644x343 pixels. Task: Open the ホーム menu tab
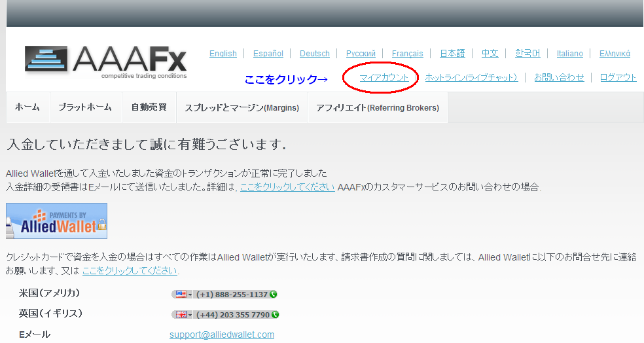(x=27, y=107)
